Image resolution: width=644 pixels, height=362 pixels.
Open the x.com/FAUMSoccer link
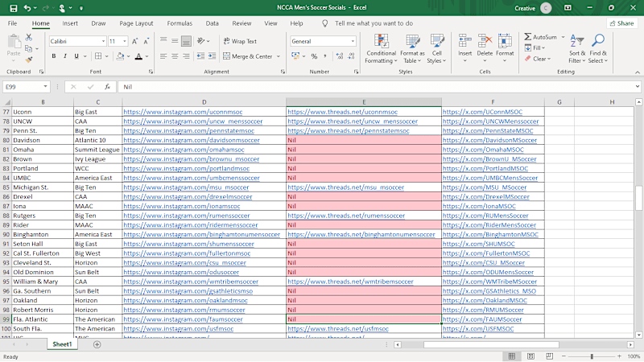tap(482, 319)
